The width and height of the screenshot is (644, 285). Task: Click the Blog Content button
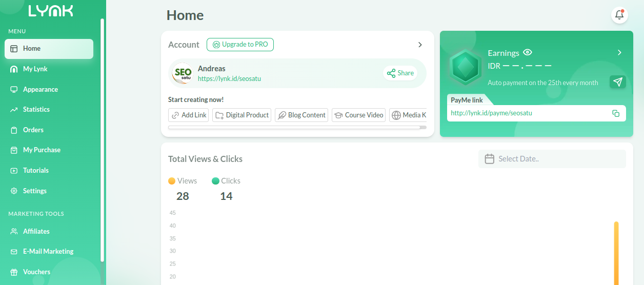pos(301,115)
